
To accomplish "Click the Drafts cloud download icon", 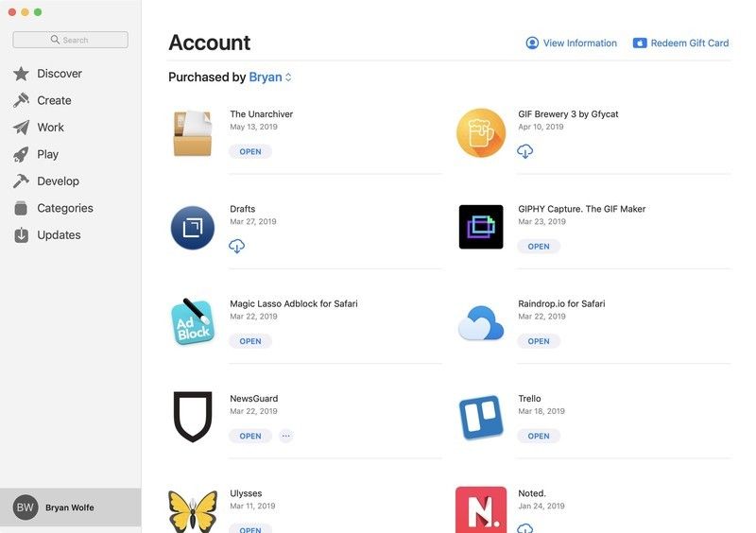I will coord(237,246).
